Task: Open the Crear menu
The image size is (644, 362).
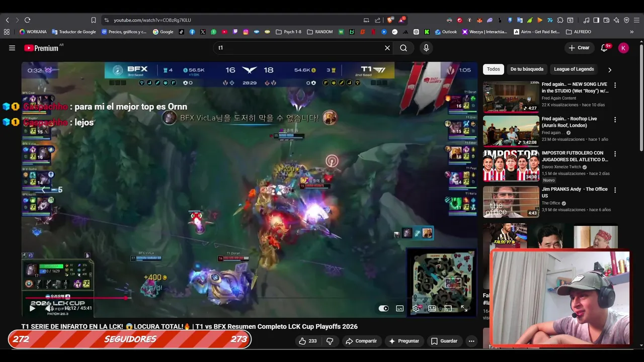Action: click(x=579, y=48)
